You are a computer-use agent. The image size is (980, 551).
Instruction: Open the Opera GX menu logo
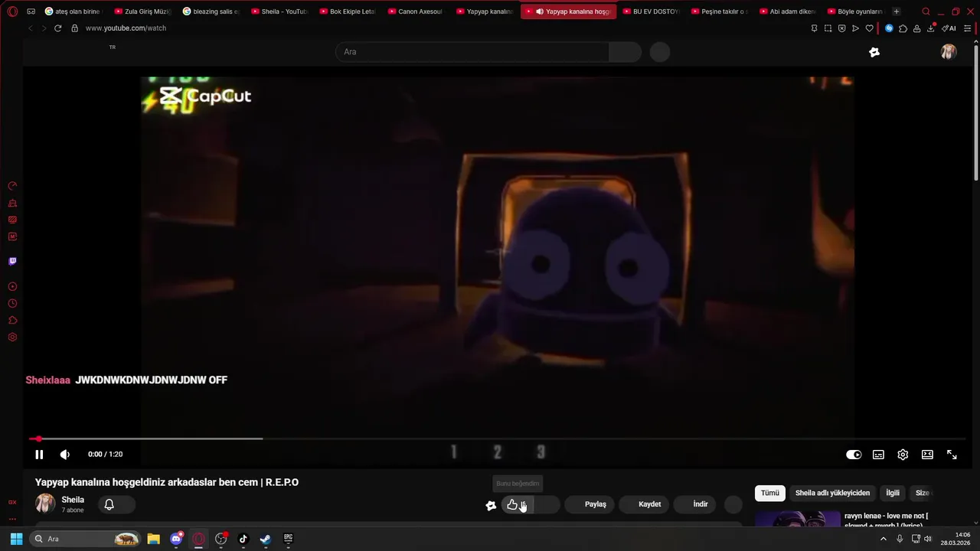[x=12, y=11]
